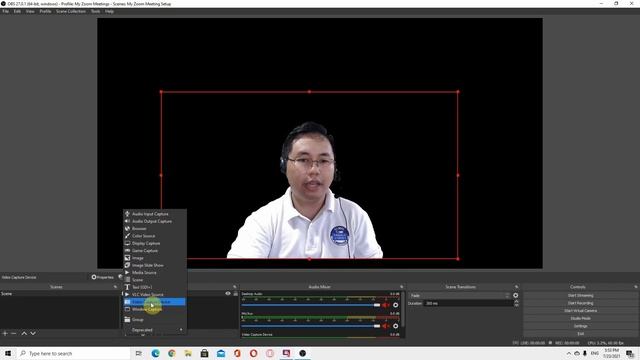Select the highlighted Video Capture Device entry

click(x=155, y=302)
